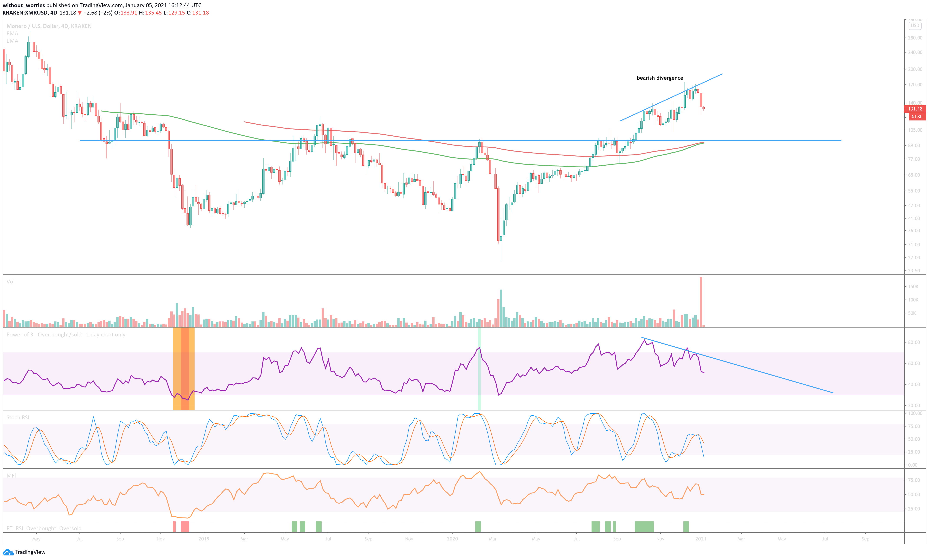
Task: Click the 'Monero / U.S. Dollar, 4D, KRAKEN' title
Action: (x=49, y=26)
